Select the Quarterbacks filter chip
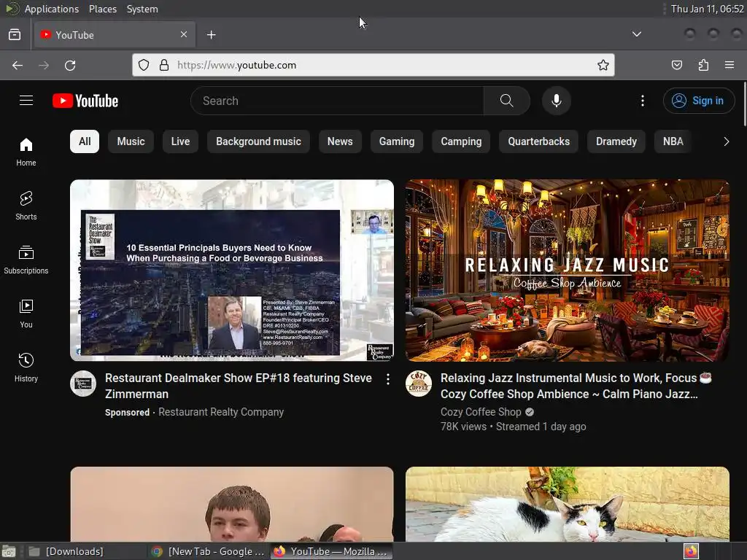 (539, 141)
